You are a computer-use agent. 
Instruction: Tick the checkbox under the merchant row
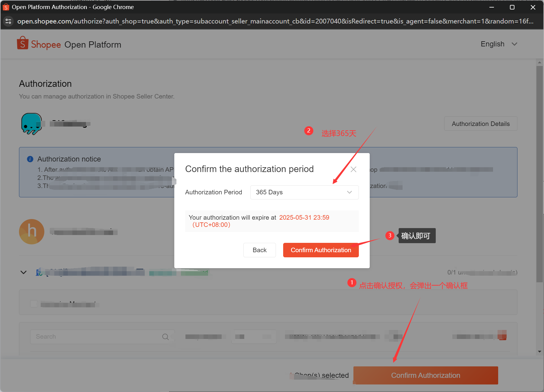click(34, 304)
